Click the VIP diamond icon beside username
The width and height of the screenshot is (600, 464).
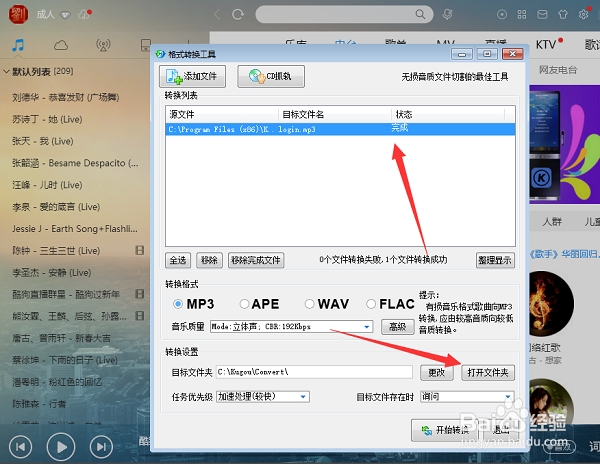tap(65, 15)
